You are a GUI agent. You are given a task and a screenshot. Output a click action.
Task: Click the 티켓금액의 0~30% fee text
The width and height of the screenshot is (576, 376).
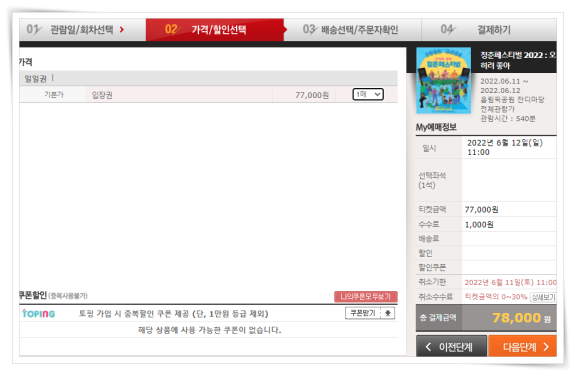coord(496,297)
